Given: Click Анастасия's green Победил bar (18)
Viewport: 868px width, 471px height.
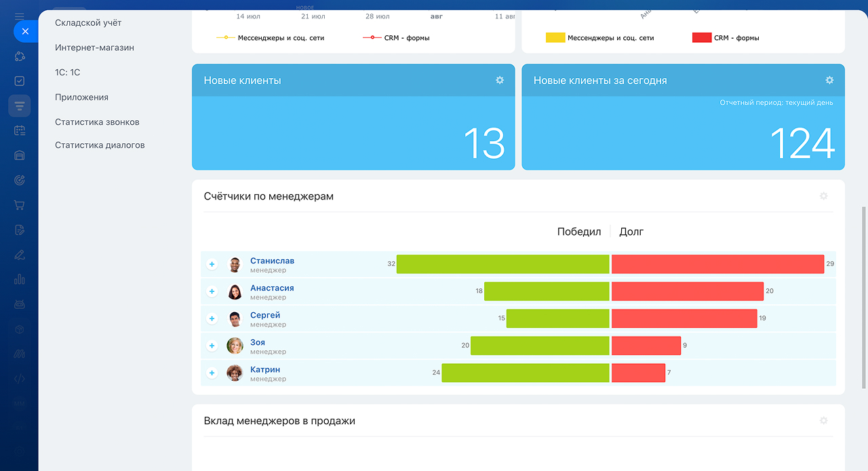Looking at the screenshot, I should tap(547, 291).
